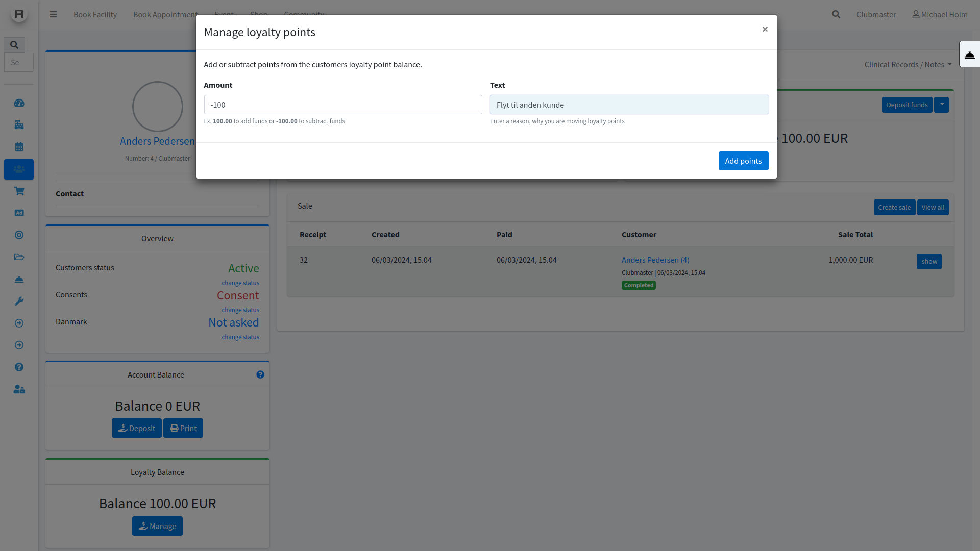
Task: Click the Account Balance help icon
Action: [x=260, y=374]
